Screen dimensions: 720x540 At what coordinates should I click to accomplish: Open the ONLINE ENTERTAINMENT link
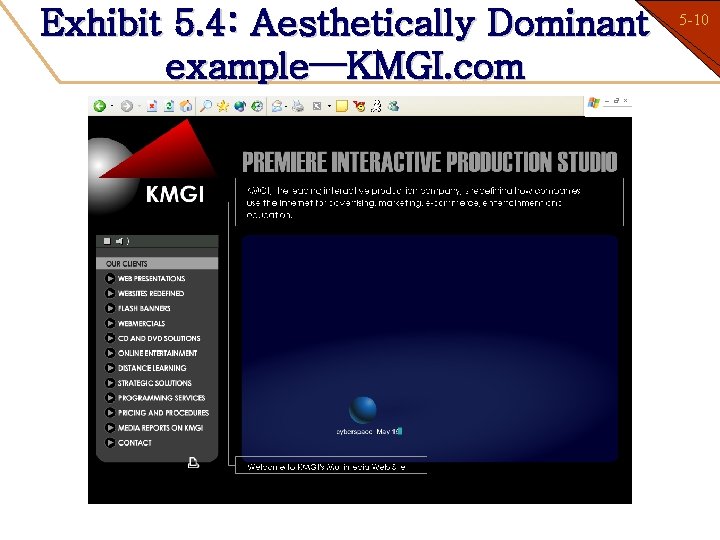point(158,353)
